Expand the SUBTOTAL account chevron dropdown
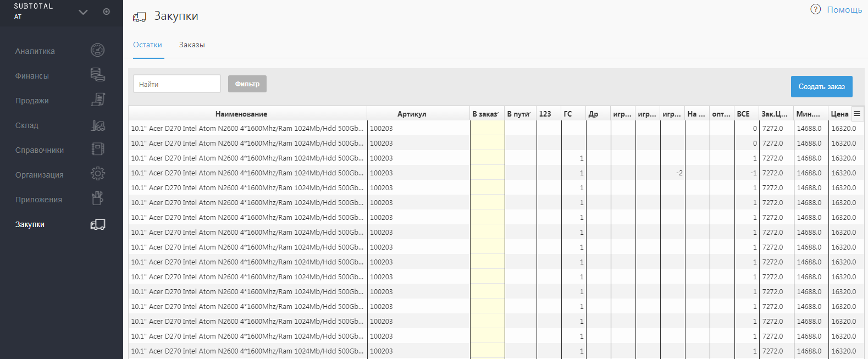 coord(83,12)
